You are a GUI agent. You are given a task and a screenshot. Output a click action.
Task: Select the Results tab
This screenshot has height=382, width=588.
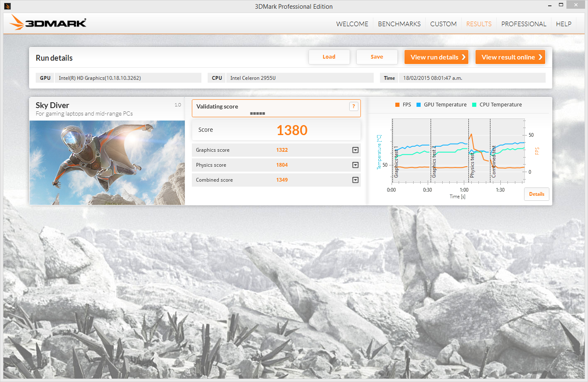[479, 24]
